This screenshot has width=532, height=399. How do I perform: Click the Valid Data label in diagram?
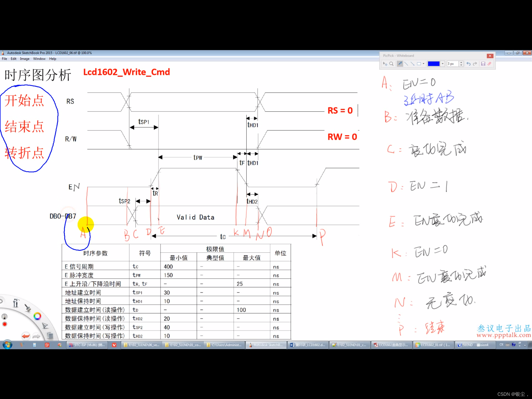pyautogui.click(x=196, y=217)
